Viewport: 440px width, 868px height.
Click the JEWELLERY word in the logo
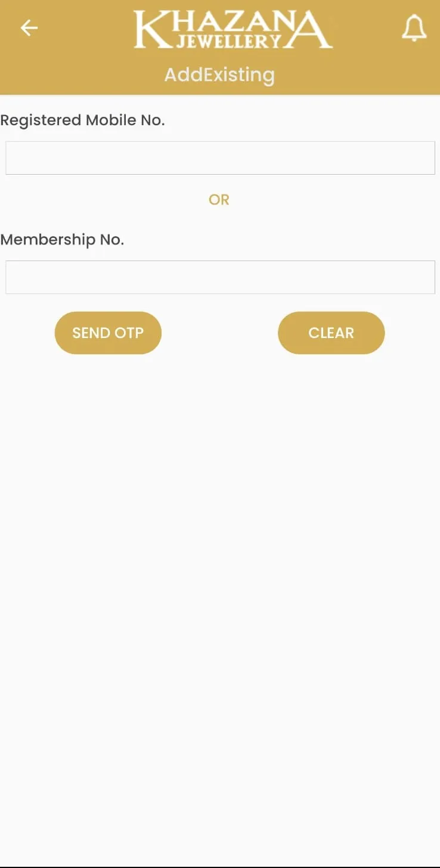228,41
